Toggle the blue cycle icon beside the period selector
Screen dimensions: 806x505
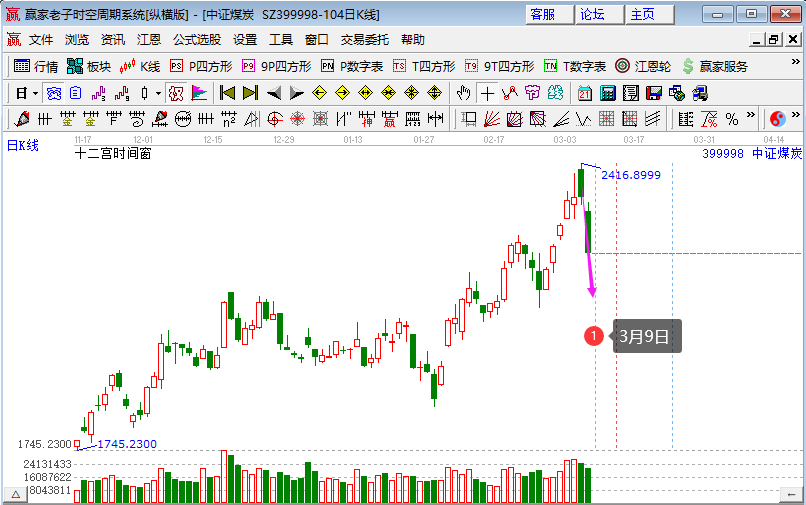coord(53,94)
